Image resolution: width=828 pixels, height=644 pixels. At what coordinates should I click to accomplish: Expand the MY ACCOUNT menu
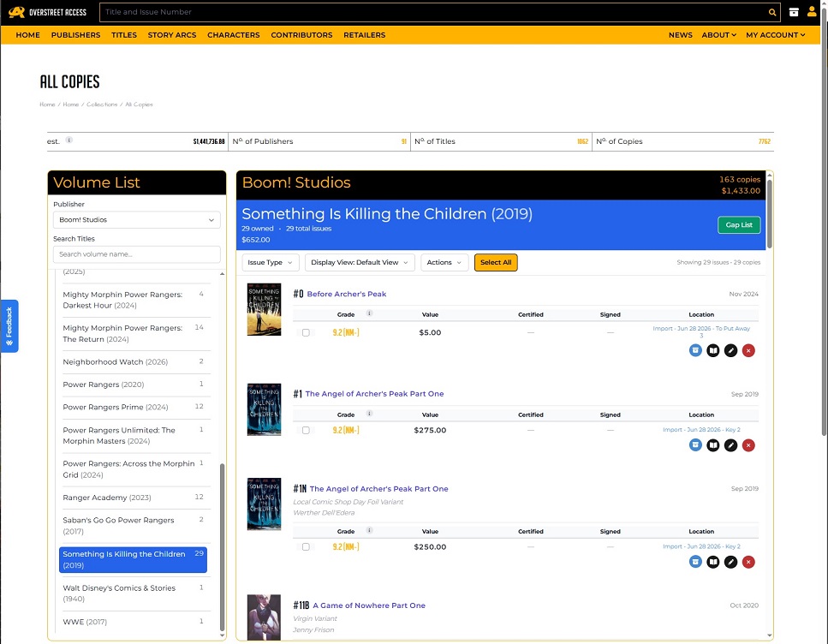tap(775, 35)
